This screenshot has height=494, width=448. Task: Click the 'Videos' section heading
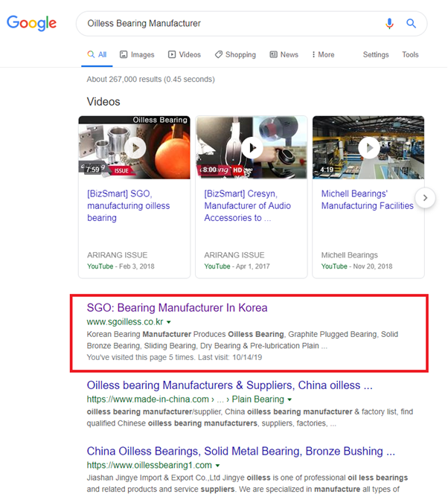[x=103, y=102]
